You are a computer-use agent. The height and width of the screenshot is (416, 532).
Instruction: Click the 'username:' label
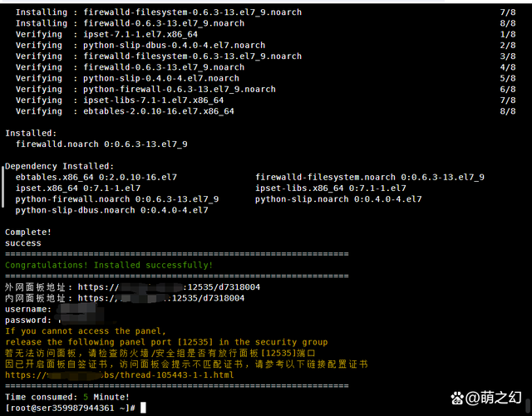[28, 309]
